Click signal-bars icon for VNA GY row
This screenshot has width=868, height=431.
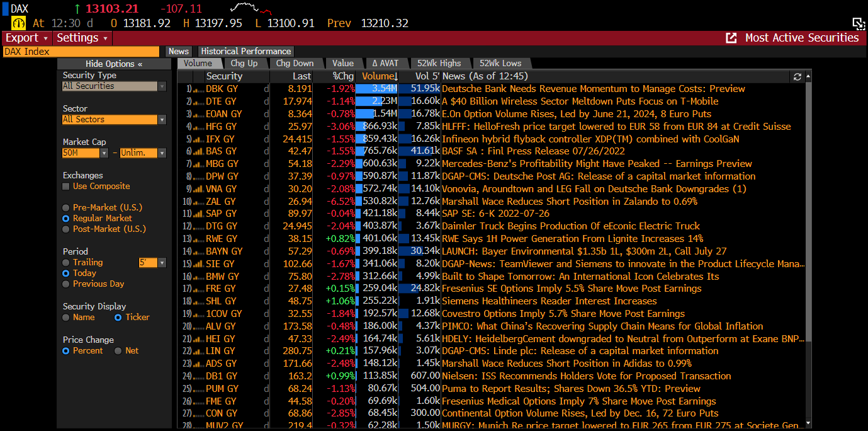coord(198,189)
